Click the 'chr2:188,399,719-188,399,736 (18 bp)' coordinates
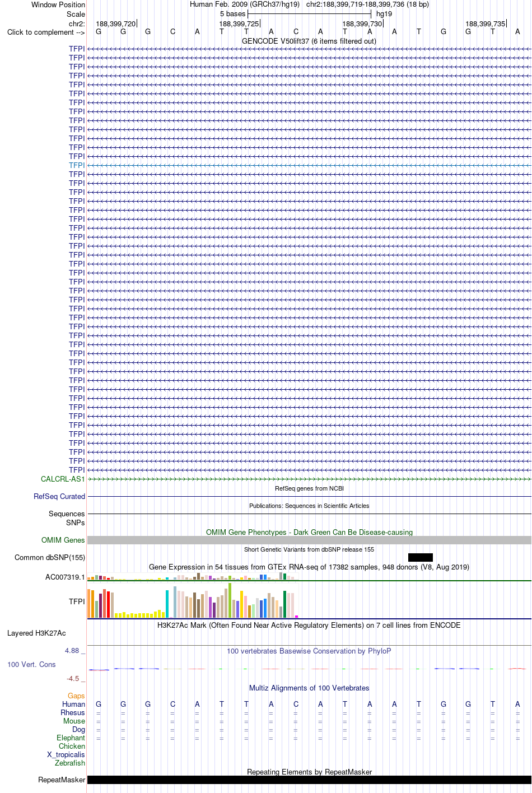Image resolution: width=532 pixels, height=793 pixels. pos(367,4)
